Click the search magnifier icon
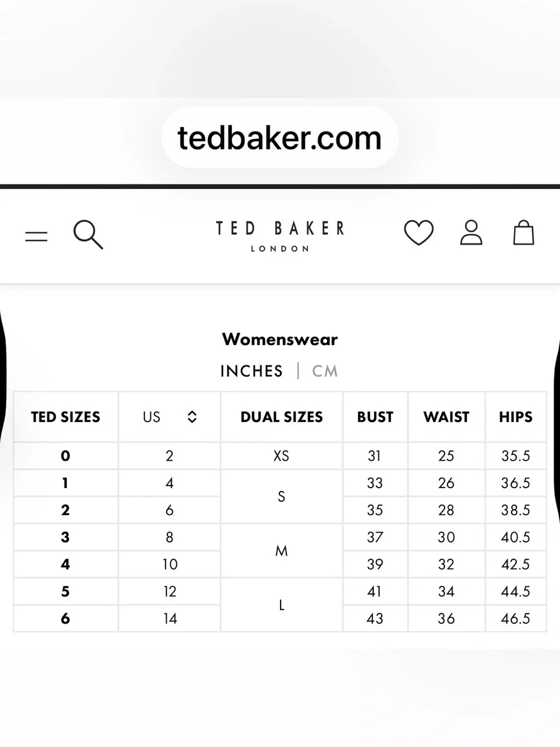Image resolution: width=560 pixels, height=747 pixels. [88, 234]
